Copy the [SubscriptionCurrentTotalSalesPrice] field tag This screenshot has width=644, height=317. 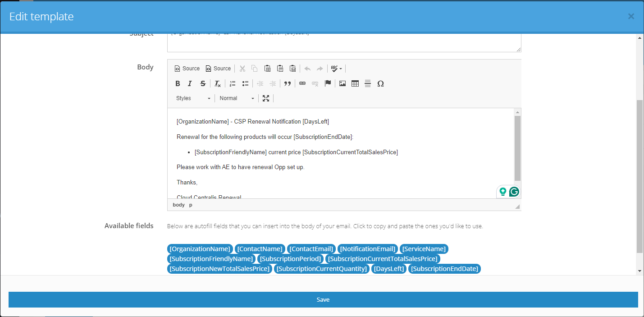383,259
